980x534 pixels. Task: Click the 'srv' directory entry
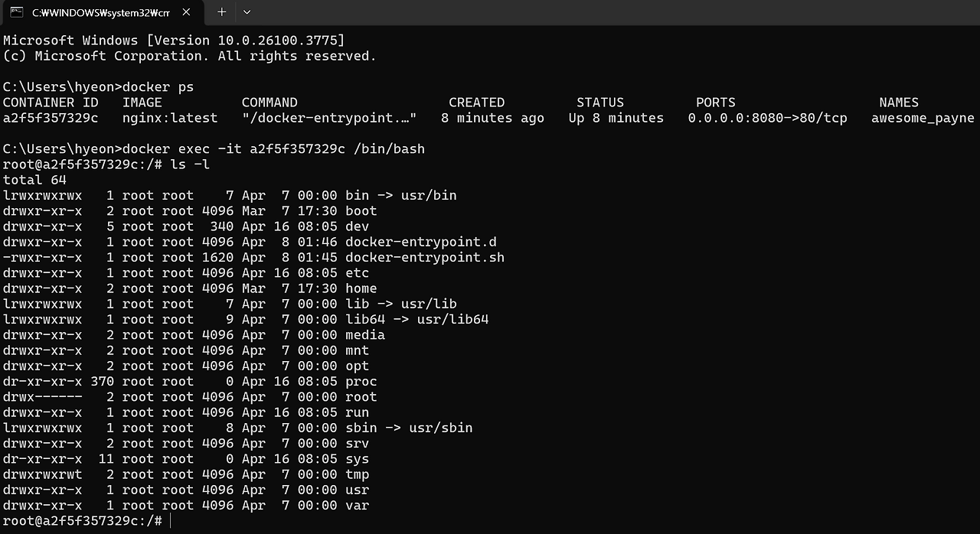click(x=358, y=443)
